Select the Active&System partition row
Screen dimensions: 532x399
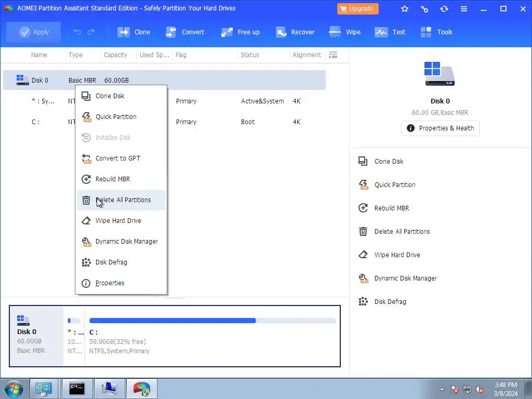coord(164,101)
